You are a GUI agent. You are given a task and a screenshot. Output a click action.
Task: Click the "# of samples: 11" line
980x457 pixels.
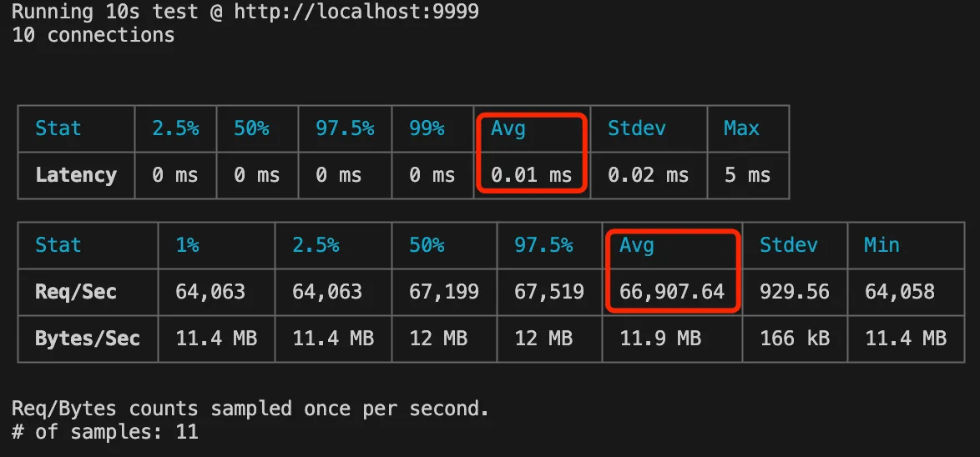click(x=105, y=432)
